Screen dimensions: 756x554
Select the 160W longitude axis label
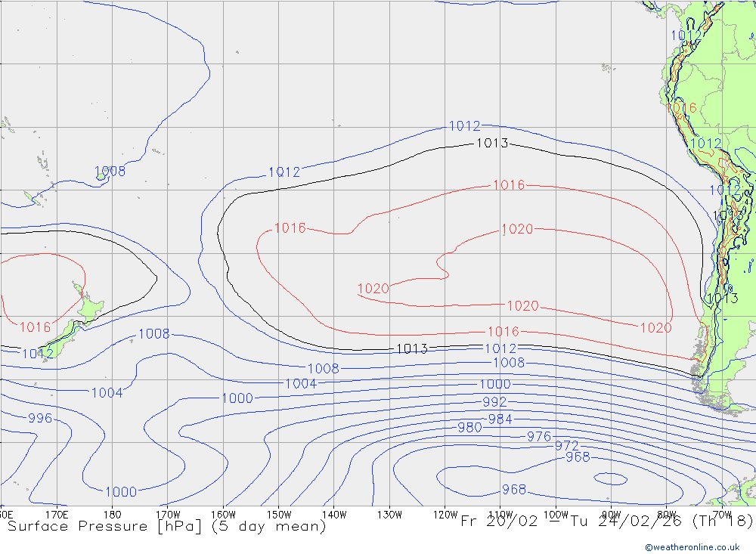pyautogui.click(x=223, y=515)
